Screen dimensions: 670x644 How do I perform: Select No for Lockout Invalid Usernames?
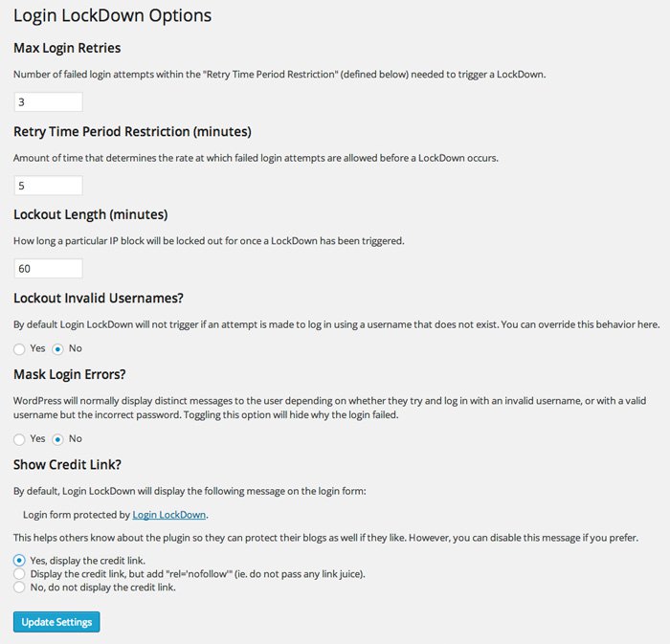coord(57,349)
